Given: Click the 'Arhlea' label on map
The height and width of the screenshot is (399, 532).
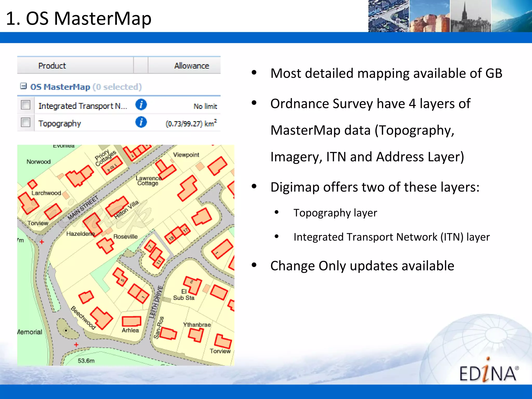Looking at the screenshot, I should pyautogui.click(x=130, y=330).
